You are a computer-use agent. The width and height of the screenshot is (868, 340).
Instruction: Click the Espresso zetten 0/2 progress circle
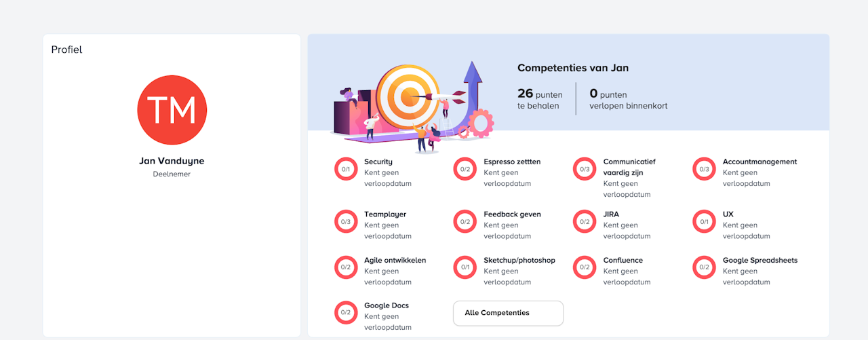465,169
